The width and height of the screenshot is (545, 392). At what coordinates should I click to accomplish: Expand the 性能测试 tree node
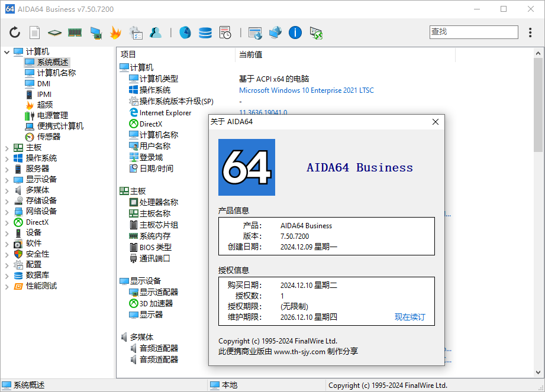[7, 287]
